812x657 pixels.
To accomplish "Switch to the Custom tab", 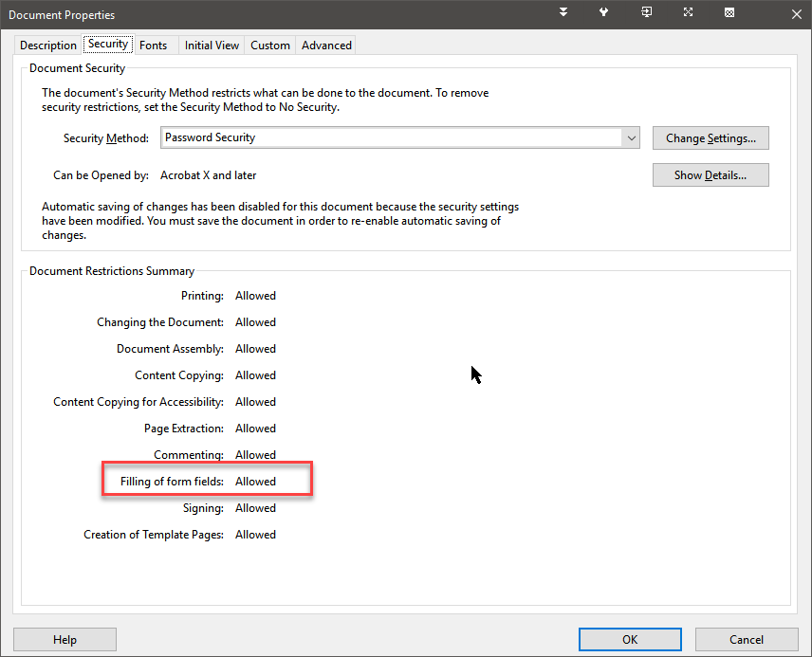I will pyautogui.click(x=270, y=46).
